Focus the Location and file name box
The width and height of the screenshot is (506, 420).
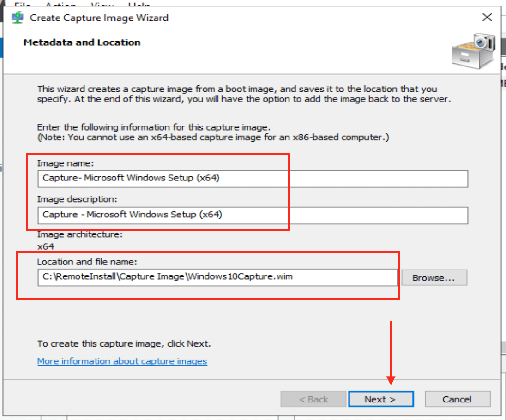pyautogui.click(x=217, y=277)
